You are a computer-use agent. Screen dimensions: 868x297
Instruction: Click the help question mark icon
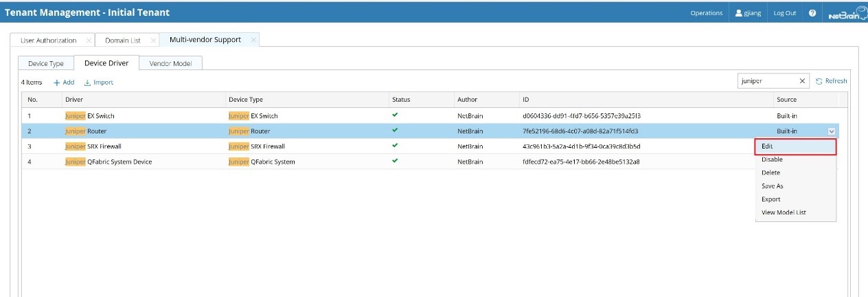click(x=812, y=13)
